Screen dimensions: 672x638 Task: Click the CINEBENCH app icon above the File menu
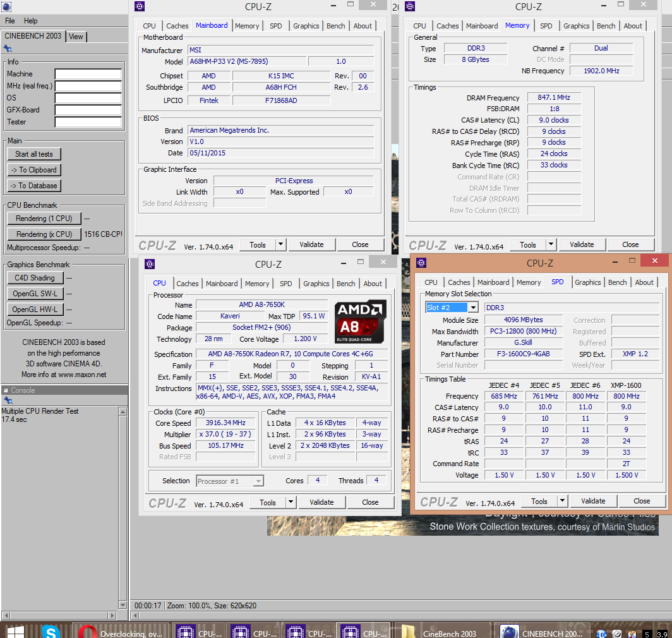[6, 6]
